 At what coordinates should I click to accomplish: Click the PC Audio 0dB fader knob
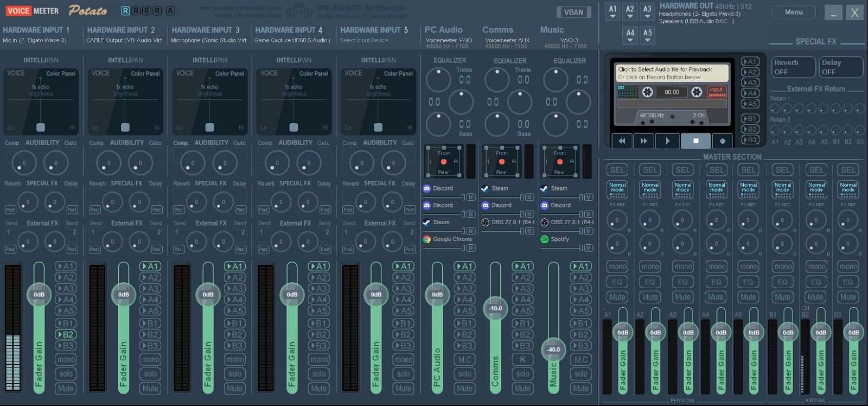(x=437, y=295)
